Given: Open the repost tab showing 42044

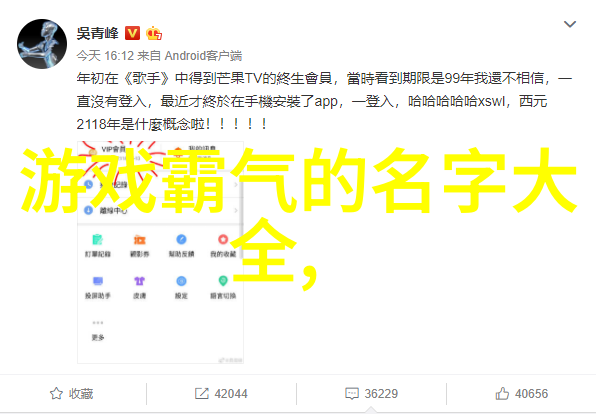Looking at the screenshot, I should point(221,393).
